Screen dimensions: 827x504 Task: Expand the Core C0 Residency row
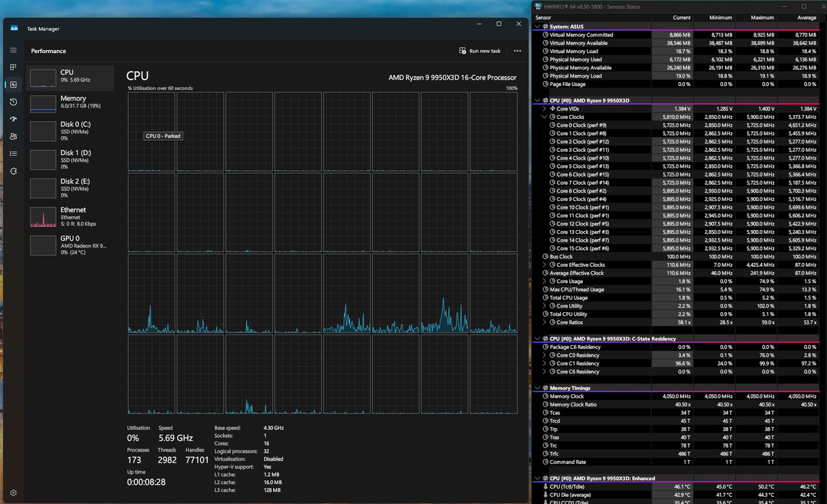pyautogui.click(x=544, y=355)
